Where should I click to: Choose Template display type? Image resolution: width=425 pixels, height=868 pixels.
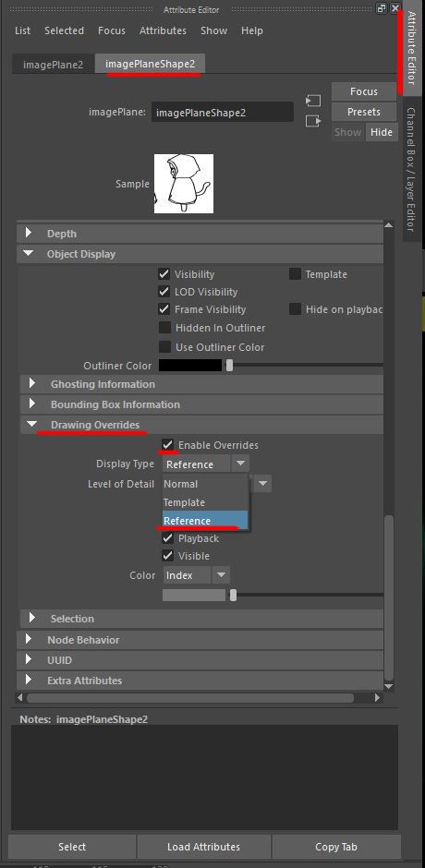[205, 502]
